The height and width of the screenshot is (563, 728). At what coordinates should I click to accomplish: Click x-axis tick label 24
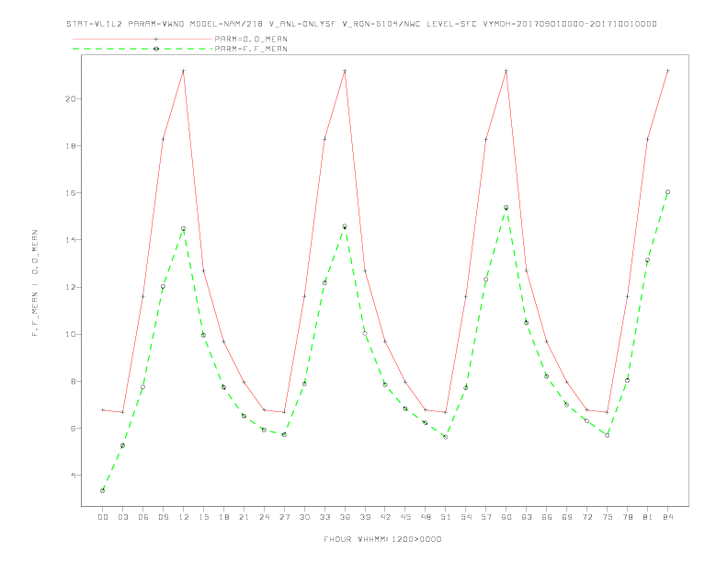(264, 517)
